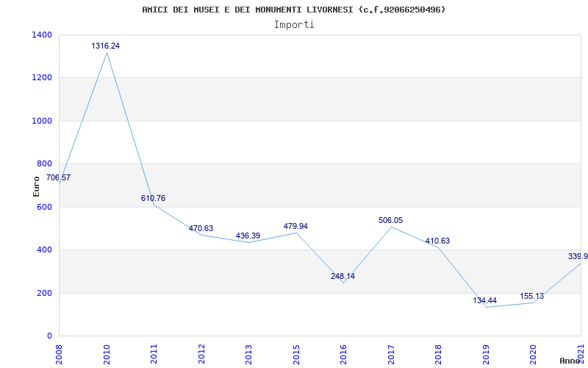Click the 0 y-axis value
The height and width of the screenshot is (368, 588).
coord(49,336)
